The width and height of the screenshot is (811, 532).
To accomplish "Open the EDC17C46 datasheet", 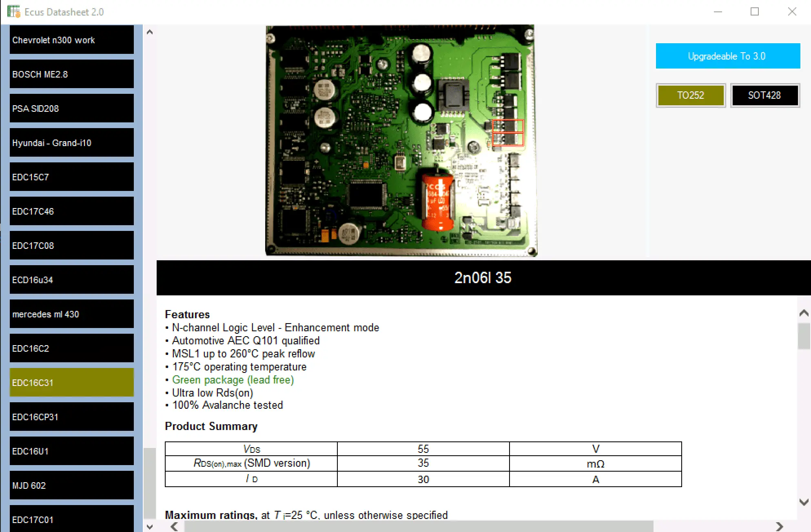I will click(71, 211).
